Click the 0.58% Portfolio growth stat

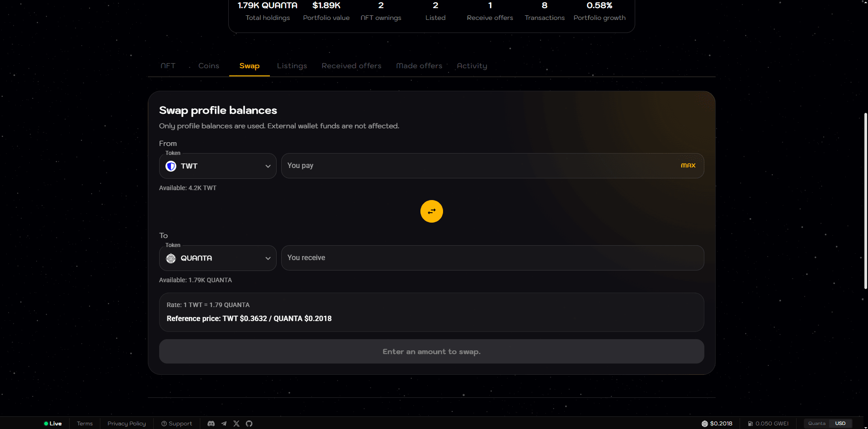[599, 11]
